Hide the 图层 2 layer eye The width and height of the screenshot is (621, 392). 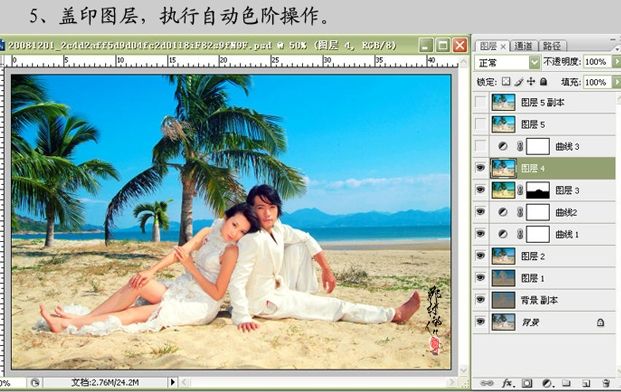[x=480, y=256]
